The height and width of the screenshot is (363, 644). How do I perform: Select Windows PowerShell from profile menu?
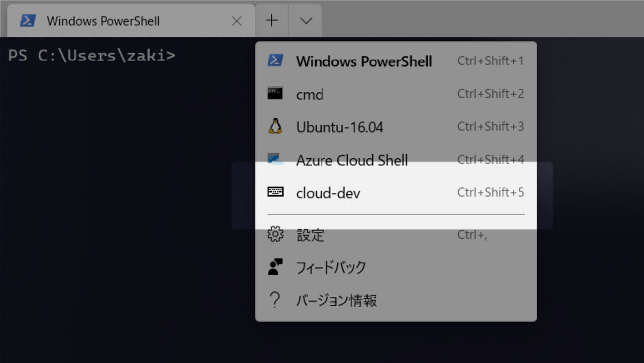pos(364,61)
